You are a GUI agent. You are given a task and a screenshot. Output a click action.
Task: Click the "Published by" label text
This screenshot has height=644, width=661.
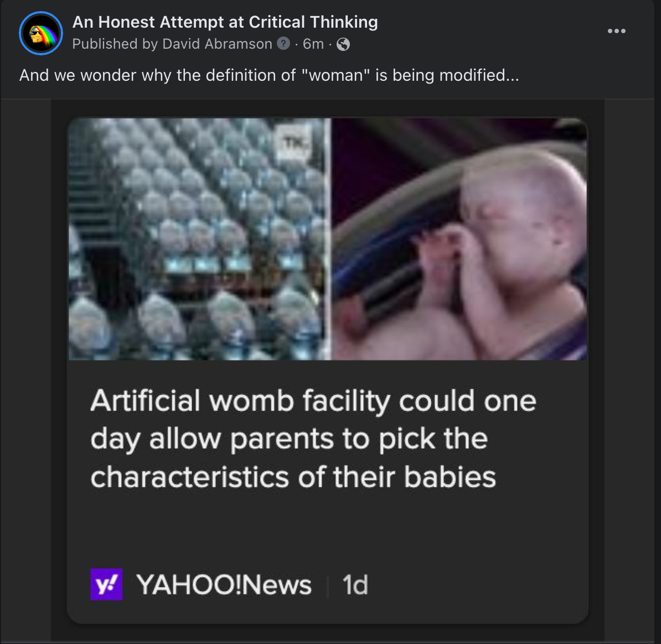(x=115, y=44)
